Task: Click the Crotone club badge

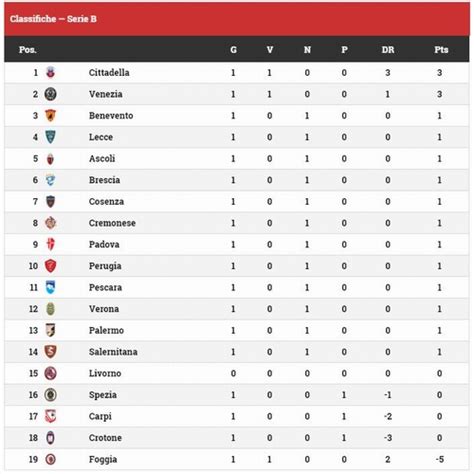Action: point(50,438)
